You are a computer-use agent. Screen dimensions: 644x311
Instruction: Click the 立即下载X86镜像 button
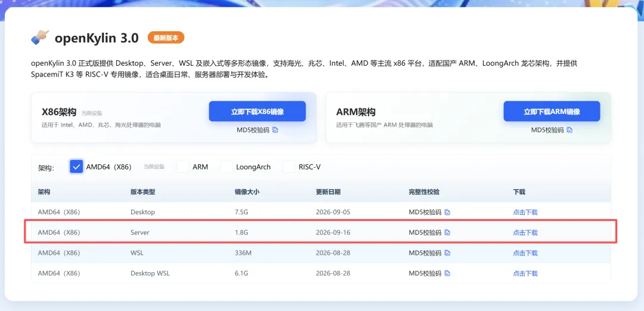pos(257,112)
